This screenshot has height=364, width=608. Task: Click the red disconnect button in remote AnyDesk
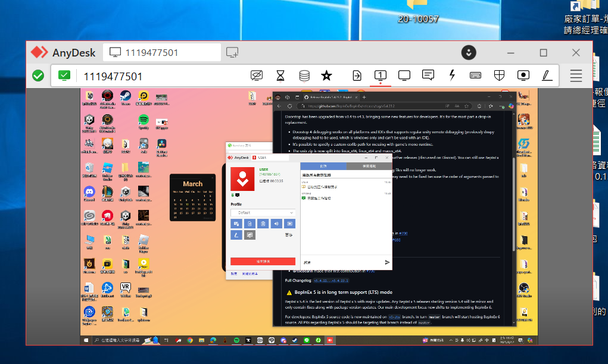pyautogui.click(x=263, y=261)
